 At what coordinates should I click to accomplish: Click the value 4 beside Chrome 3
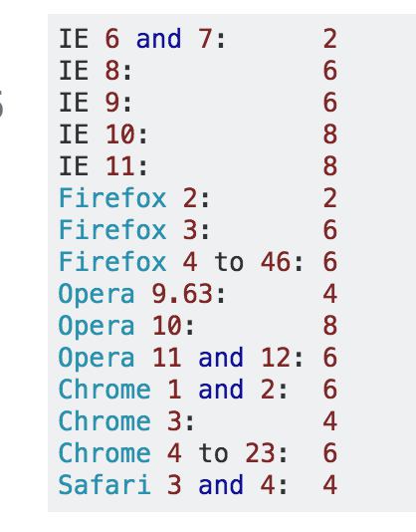point(329,421)
